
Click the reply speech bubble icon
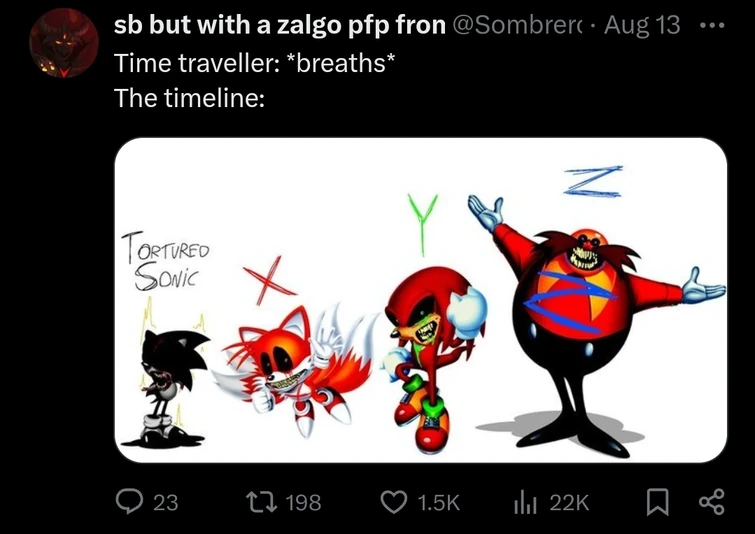[129, 501]
